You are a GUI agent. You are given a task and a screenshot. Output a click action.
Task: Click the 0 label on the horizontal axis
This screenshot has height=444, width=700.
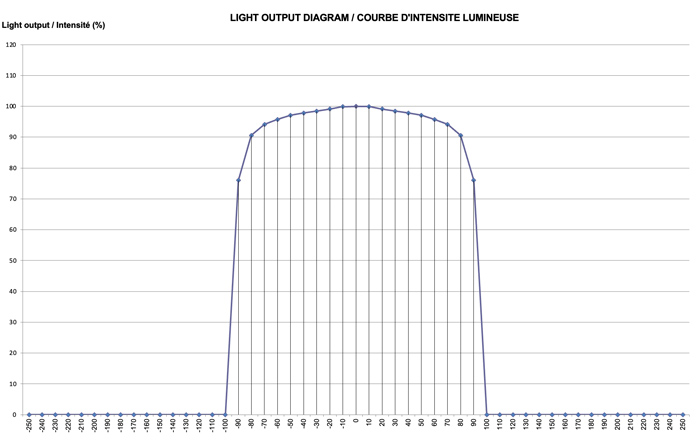(x=356, y=421)
